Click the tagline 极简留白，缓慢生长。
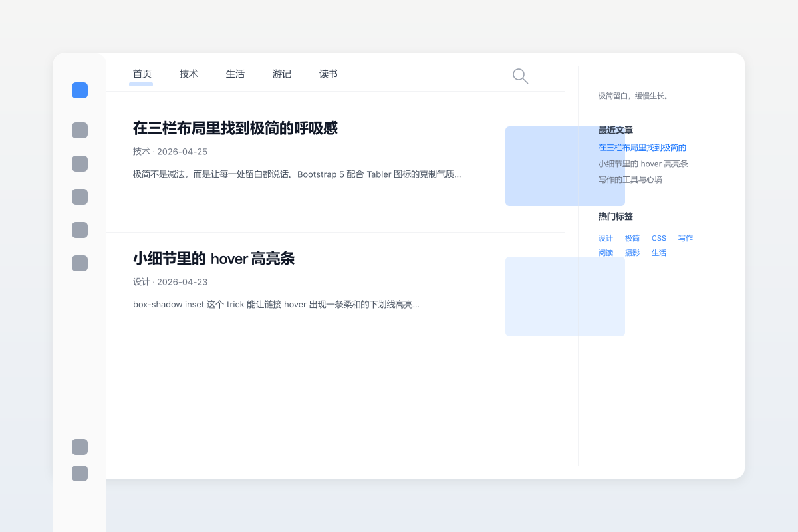Screen dimensions: 798x532 click(x=633, y=96)
